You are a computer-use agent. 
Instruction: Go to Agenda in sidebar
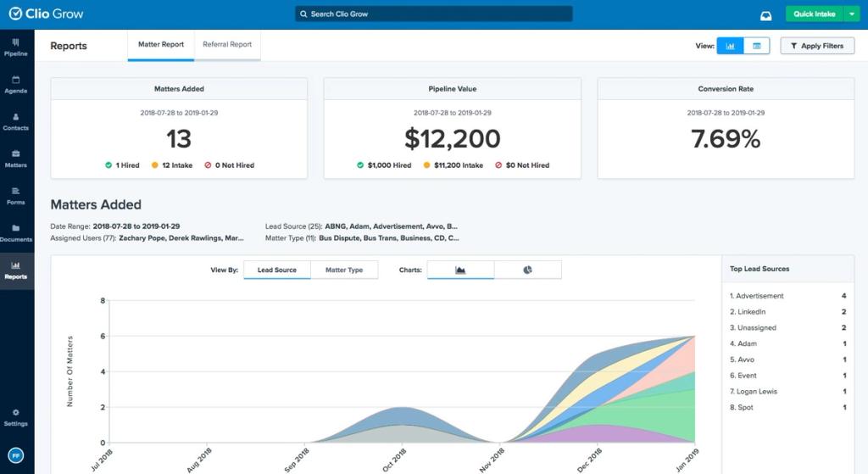tap(16, 85)
